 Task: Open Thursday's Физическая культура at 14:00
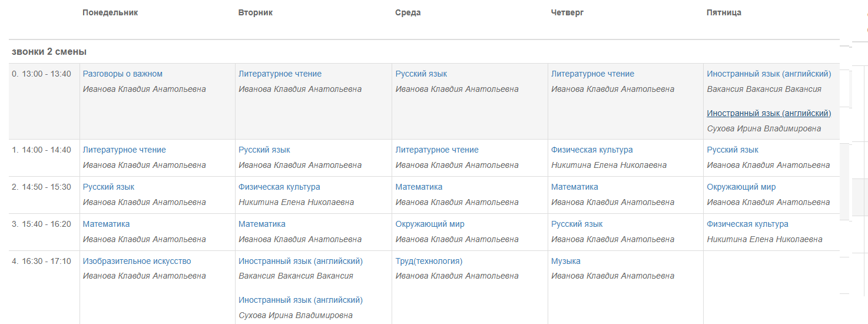click(592, 150)
